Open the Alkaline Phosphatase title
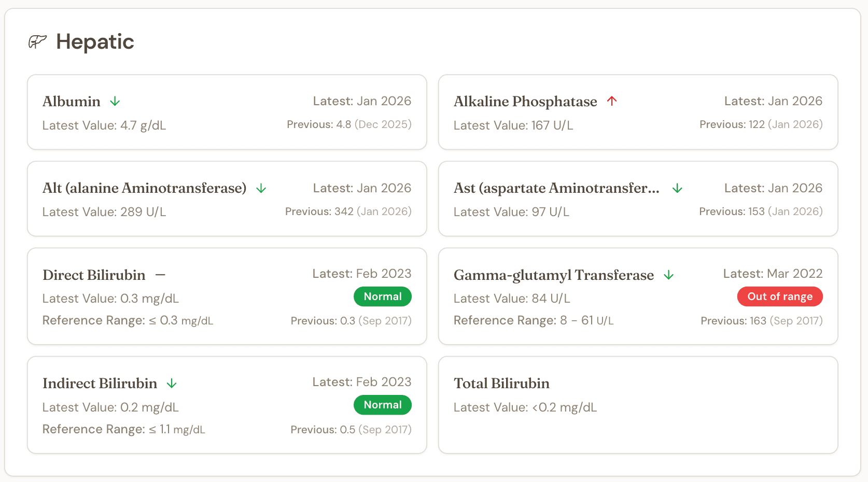Viewport: 868px width, 482px height. click(525, 102)
